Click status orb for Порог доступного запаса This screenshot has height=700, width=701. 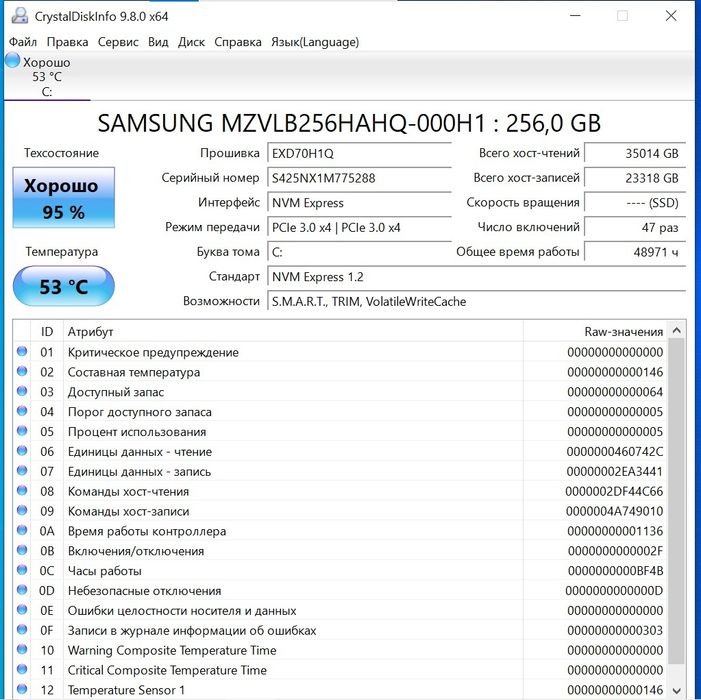click(x=22, y=411)
